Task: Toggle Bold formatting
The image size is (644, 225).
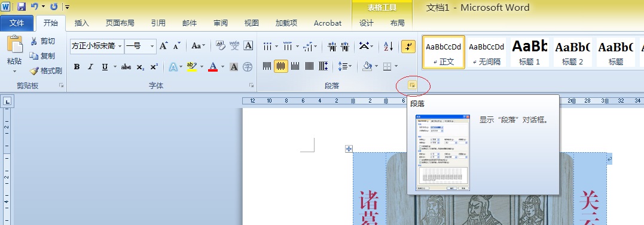Action: [x=77, y=67]
